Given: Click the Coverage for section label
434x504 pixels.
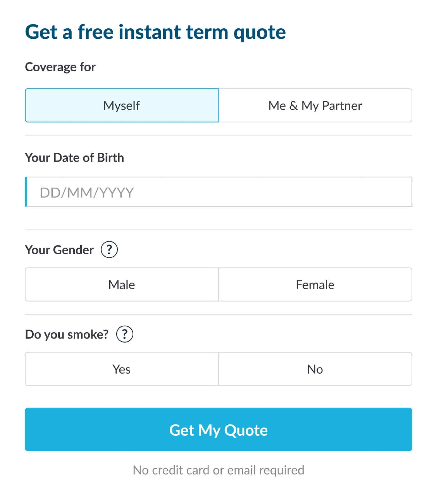Looking at the screenshot, I should coord(60,67).
